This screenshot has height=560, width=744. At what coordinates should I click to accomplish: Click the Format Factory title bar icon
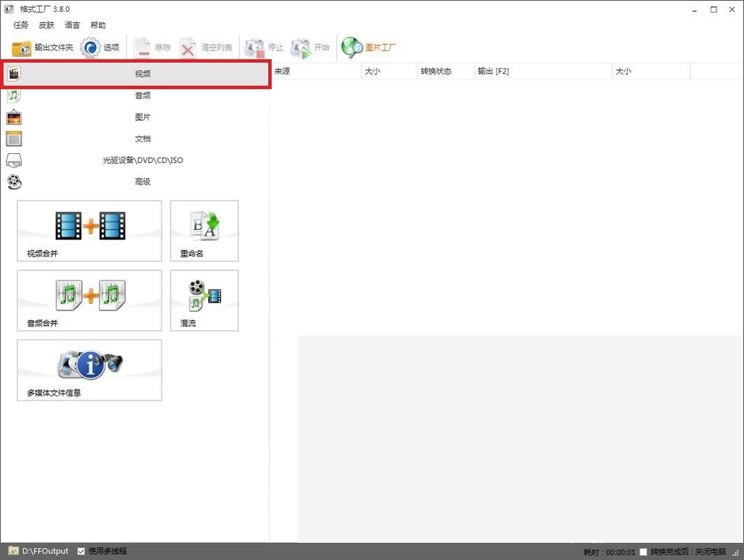tap(9, 9)
